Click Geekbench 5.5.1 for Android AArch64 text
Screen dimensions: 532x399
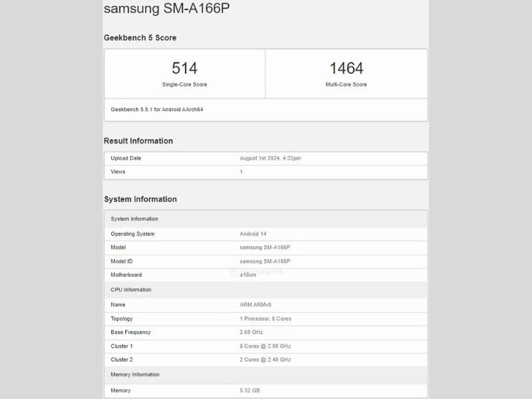(x=157, y=109)
